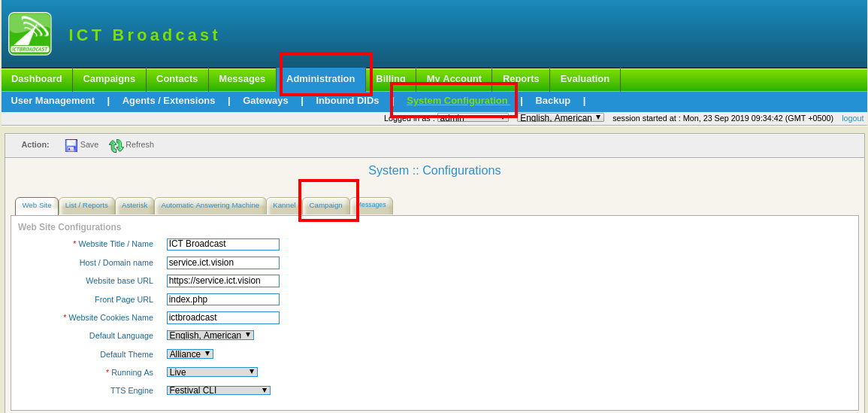This screenshot has width=868, height=413.
Task: Open the Contacts menu
Action: (177, 79)
